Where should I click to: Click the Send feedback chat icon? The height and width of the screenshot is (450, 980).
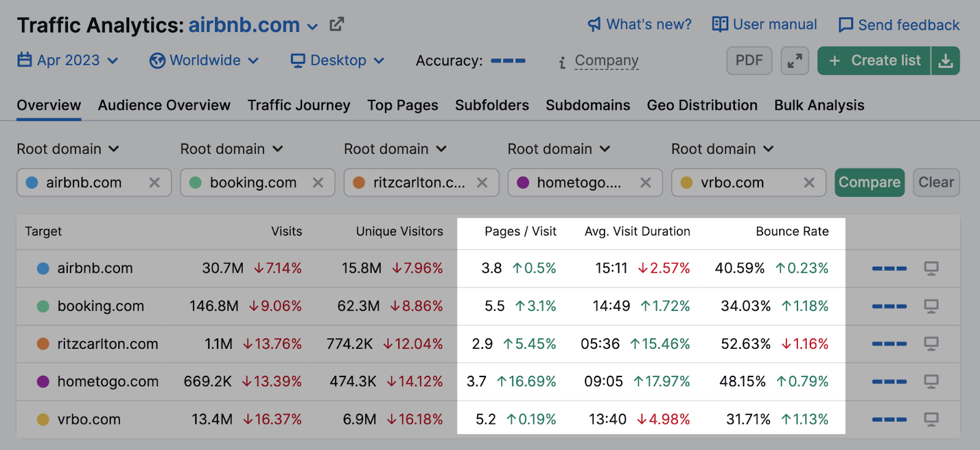[x=846, y=25]
